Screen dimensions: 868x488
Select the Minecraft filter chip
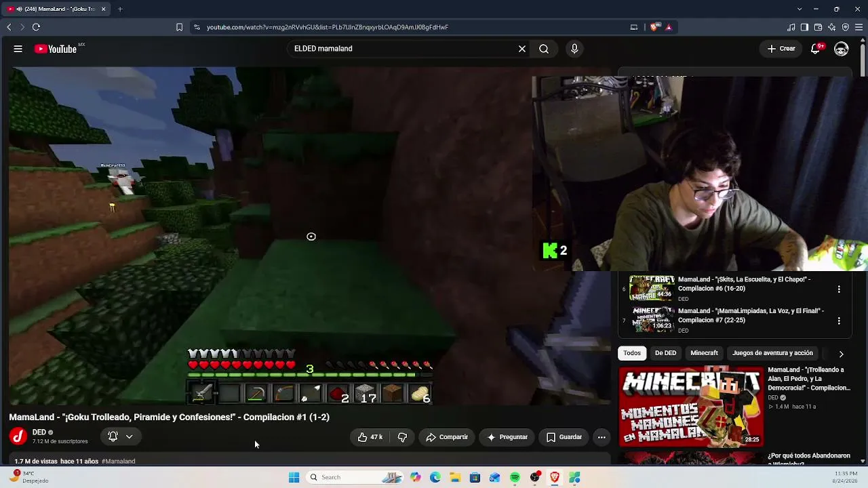pos(704,353)
